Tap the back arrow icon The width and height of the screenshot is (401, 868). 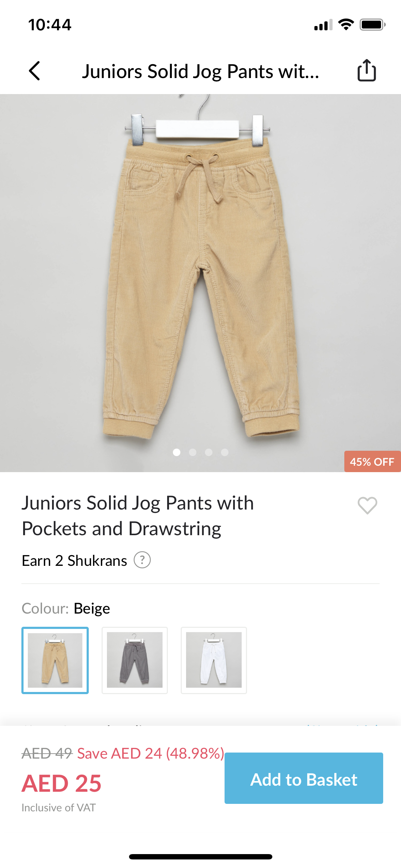[35, 71]
